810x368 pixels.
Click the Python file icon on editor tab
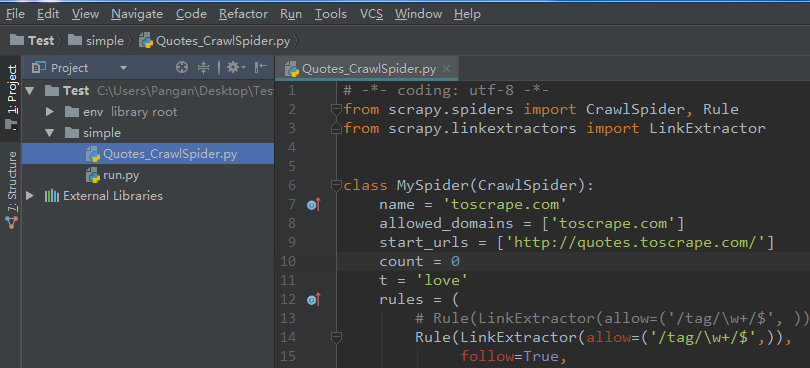coord(292,69)
